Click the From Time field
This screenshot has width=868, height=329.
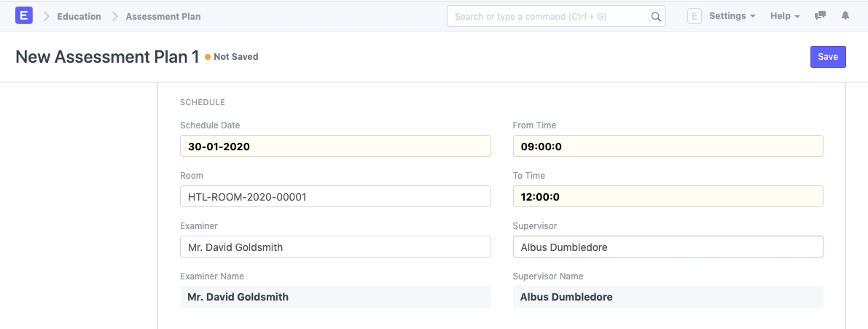[x=668, y=146]
